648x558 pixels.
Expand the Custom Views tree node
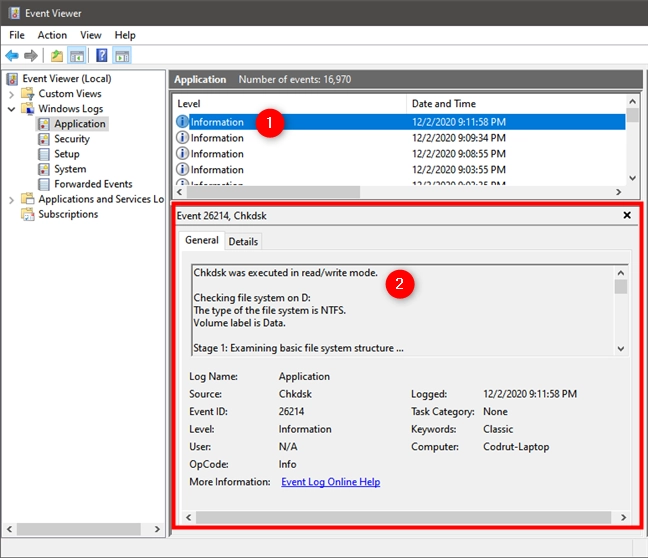coord(11,95)
